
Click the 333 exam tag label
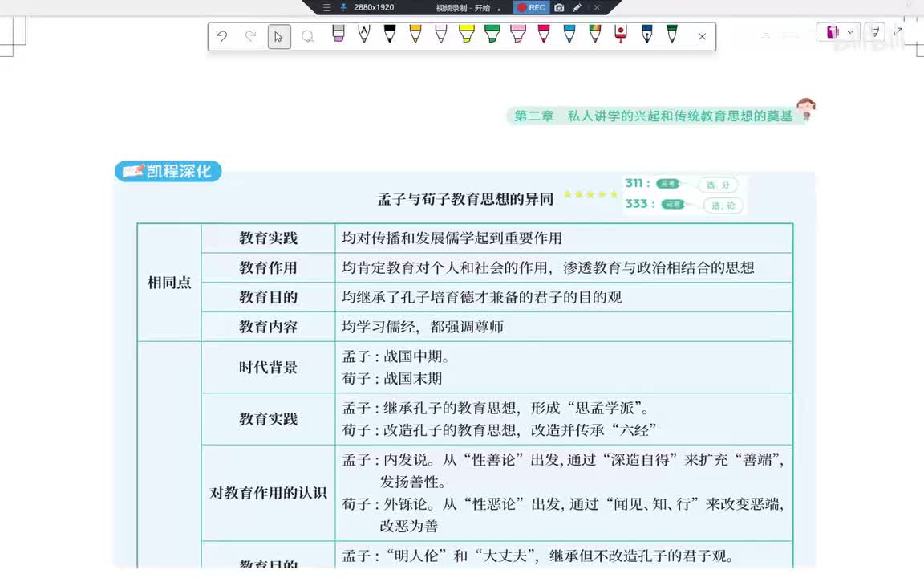(x=640, y=204)
